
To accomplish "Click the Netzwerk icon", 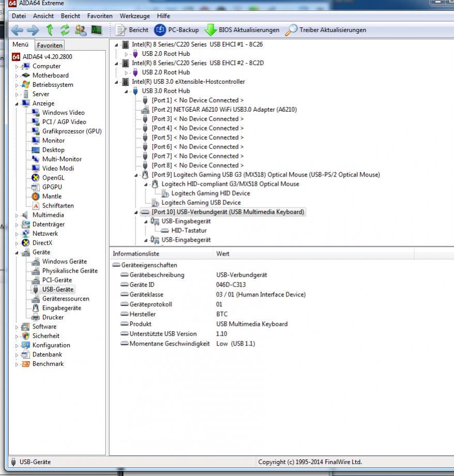I will pyautogui.click(x=26, y=234).
